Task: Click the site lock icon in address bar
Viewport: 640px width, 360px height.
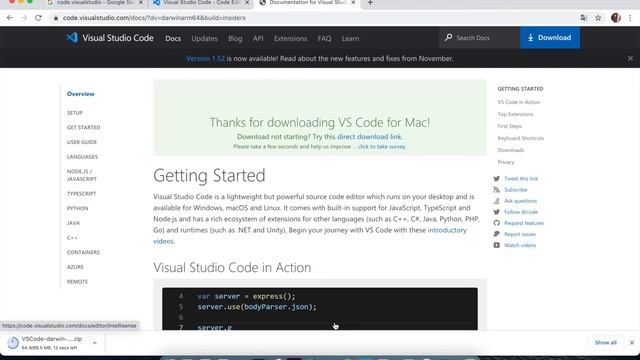Action: tap(56, 18)
